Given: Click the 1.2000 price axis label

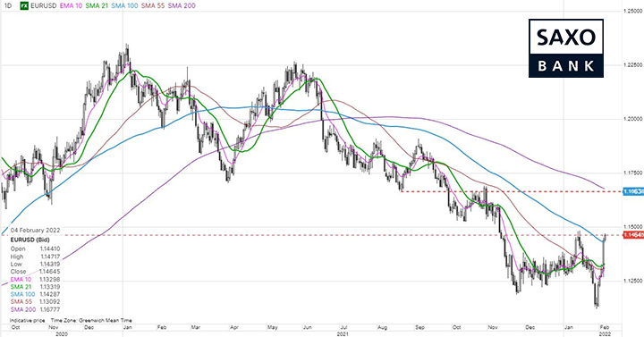Looking at the screenshot, I should (x=633, y=119).
